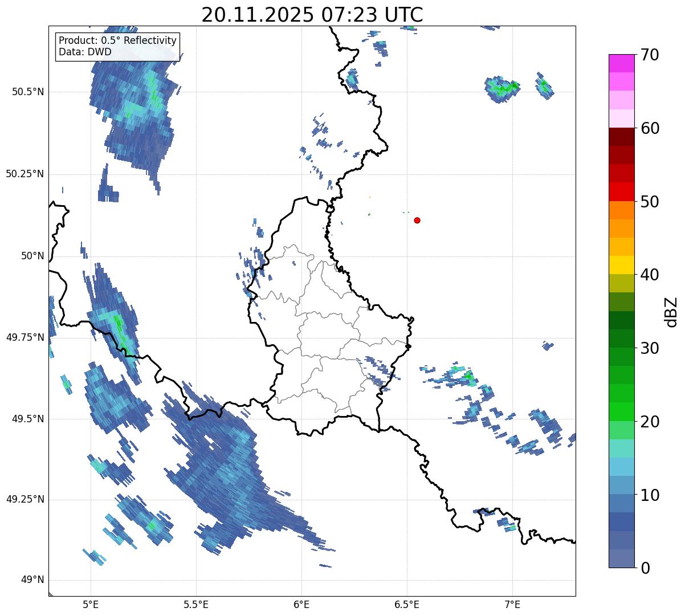Click the 5°E longitude label
Viewport: 685px width, 616px height.
click(91, 605)
